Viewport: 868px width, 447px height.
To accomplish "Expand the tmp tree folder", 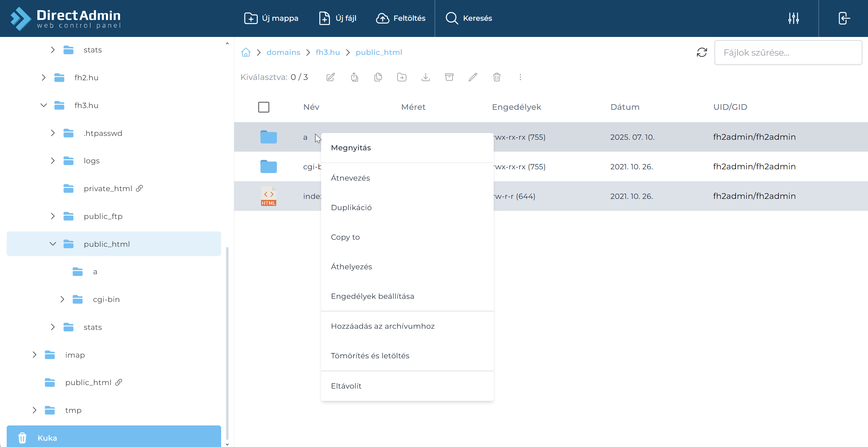I will 35,410.
